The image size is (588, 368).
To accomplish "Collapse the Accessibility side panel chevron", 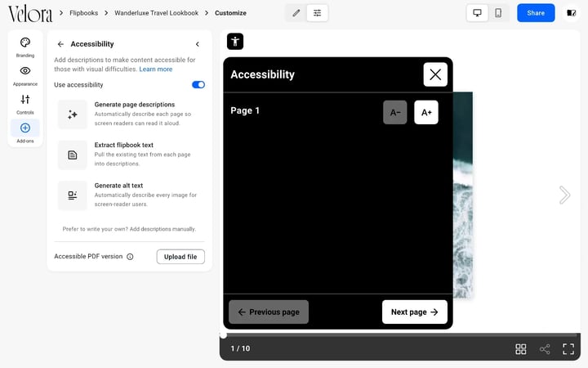I will 198,44.
